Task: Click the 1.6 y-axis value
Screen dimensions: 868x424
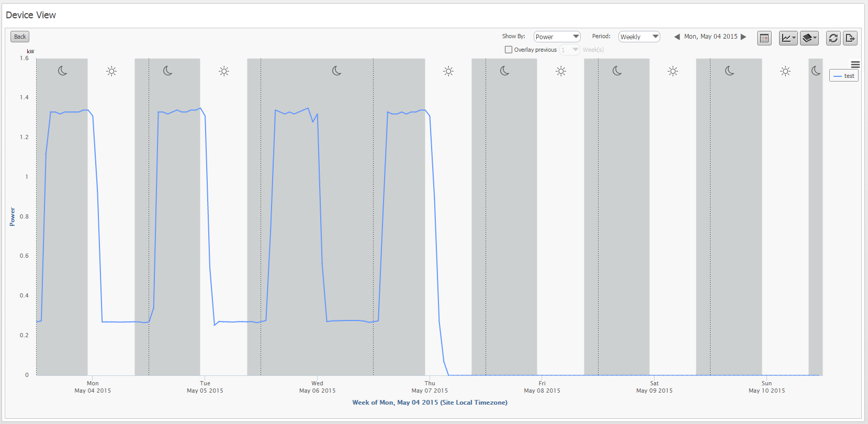Action: point(24,58)
